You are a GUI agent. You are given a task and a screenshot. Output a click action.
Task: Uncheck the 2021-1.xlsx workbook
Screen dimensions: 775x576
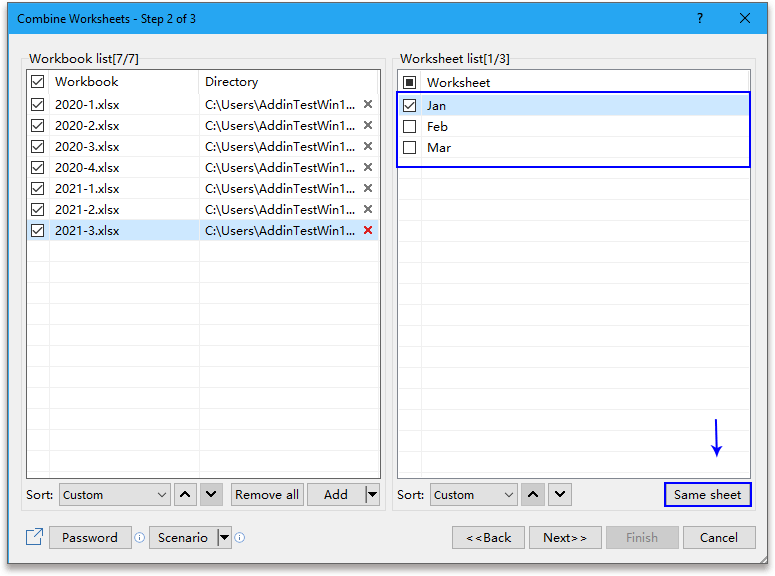(38, 189)
